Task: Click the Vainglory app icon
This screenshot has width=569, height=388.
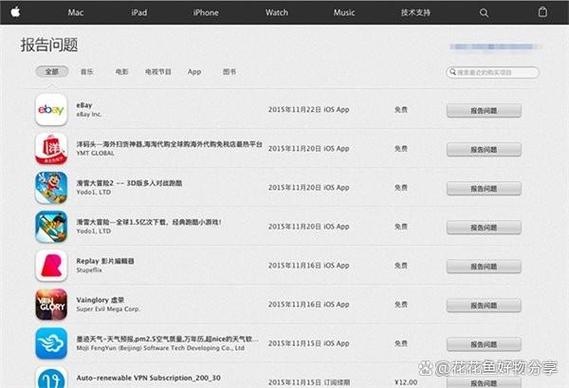Action: tap(51, 305)
